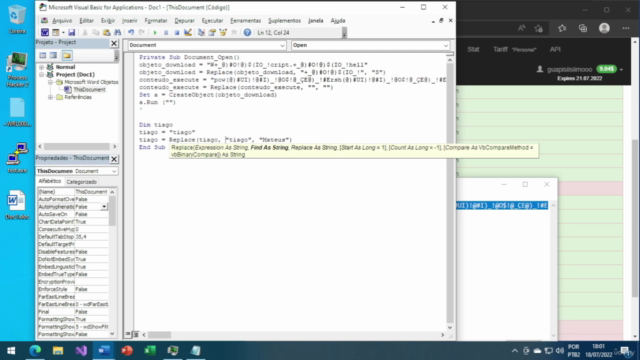640x360 pixels.
Task: Select ThisDocument in project tree
Action: (89, 90)
